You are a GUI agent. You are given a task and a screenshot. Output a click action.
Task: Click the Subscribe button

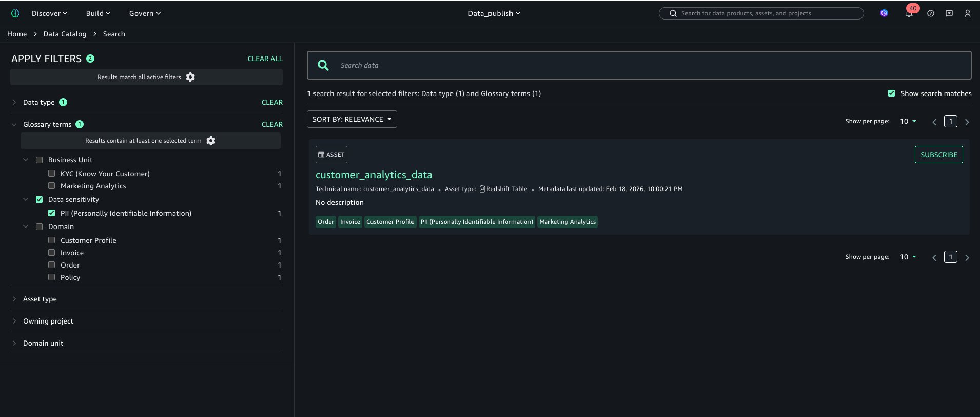point(938,155)
